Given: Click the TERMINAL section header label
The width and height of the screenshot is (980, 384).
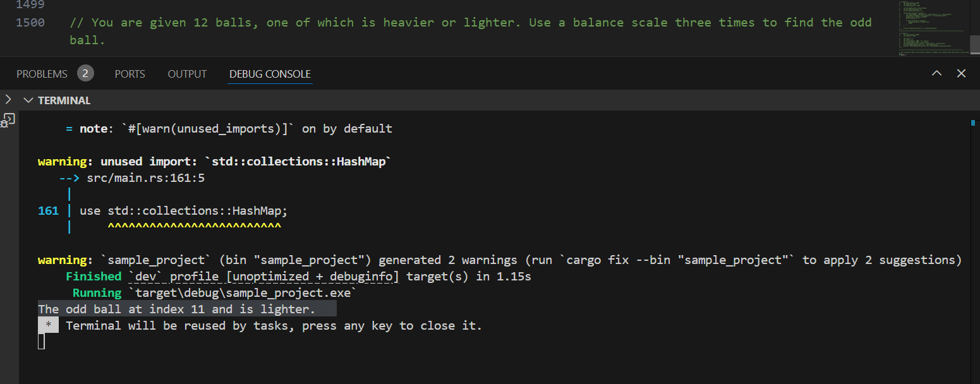Looking at the screenshot, I should 64,100.
